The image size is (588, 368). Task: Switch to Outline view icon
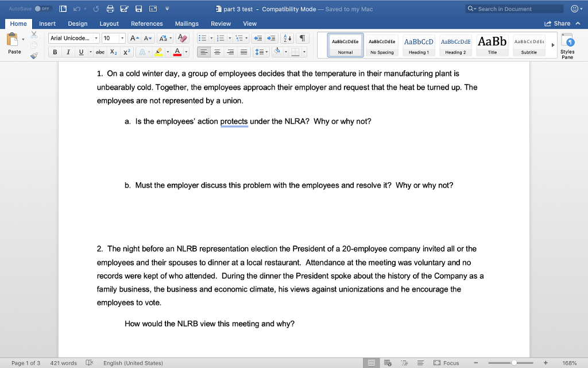(x=404, y=363)
